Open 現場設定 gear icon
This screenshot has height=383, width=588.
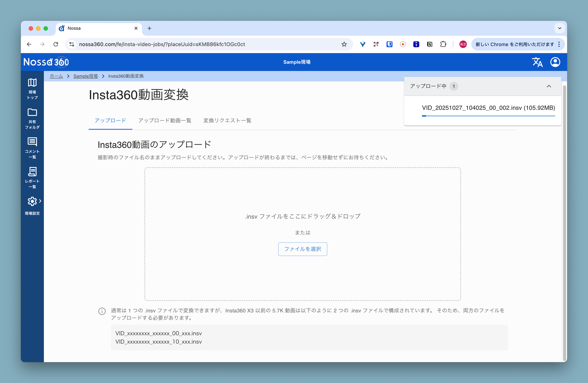[x=32, y=201]
